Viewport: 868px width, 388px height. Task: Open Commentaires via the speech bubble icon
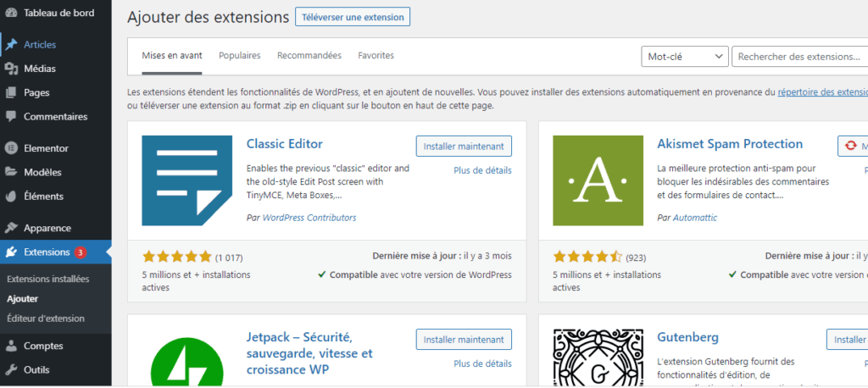[x=11, y=117]
